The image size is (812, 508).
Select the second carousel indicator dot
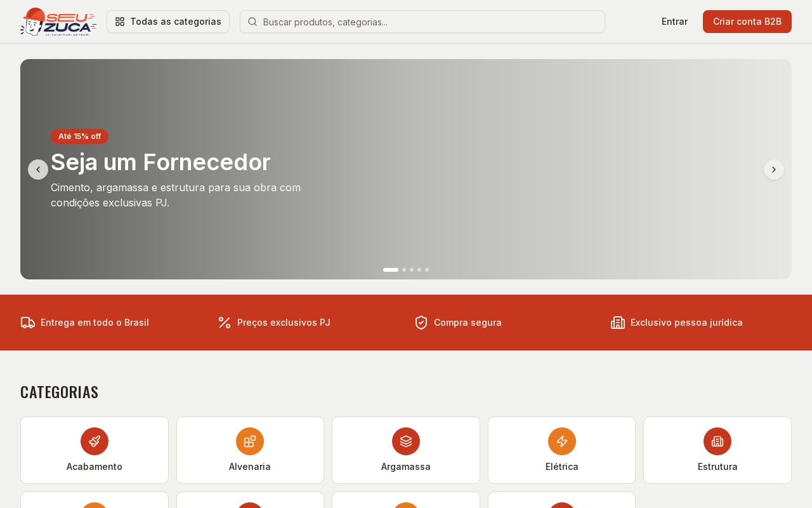pyautogui.click(x=404, y=270)
